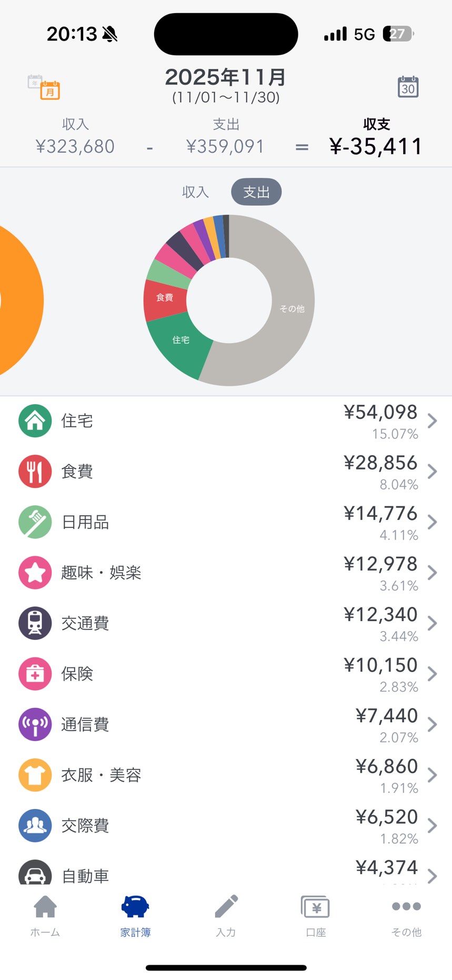Tap the 2025年11月 period title

[226, 78]
